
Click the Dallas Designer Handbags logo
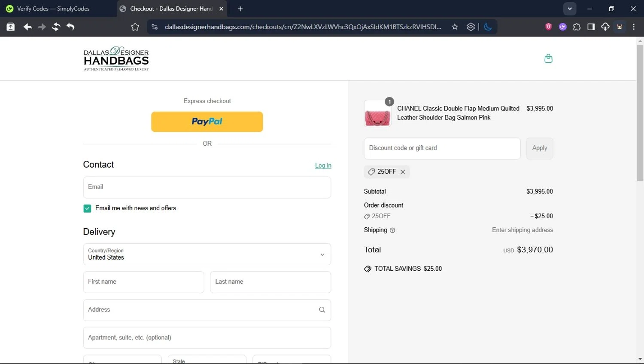[x=116, y=58]
